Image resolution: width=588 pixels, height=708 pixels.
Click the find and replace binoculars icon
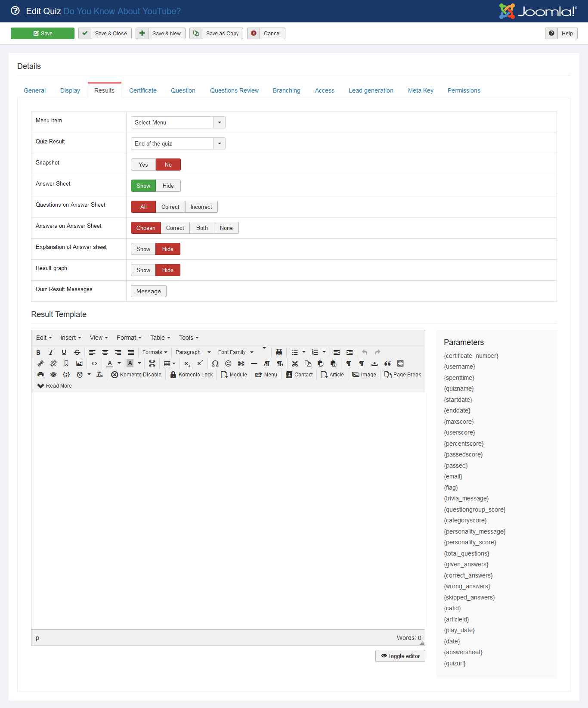click(x=279, y=352)
